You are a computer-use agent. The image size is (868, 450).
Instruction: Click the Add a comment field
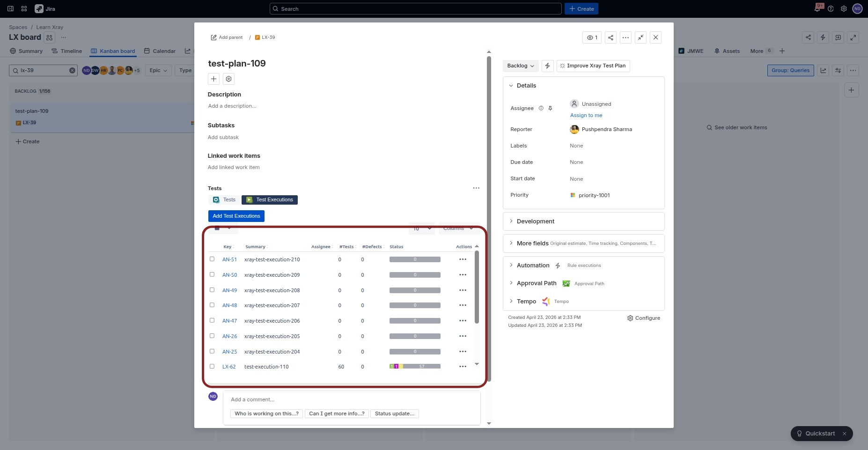tap(352, 399)
